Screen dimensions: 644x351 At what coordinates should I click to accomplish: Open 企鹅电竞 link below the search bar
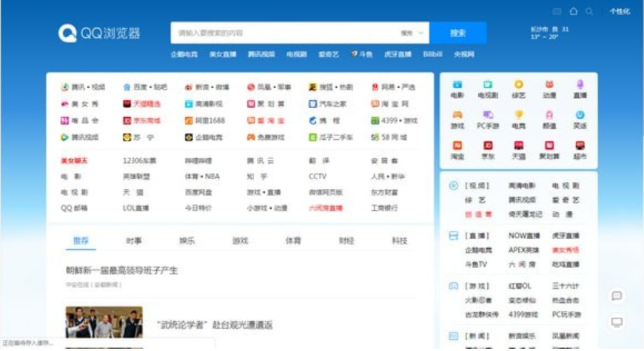[184, 54]
